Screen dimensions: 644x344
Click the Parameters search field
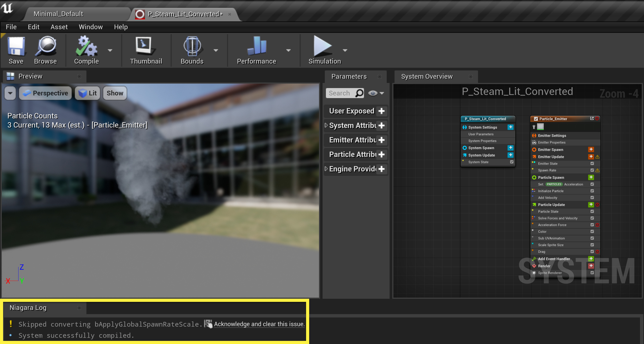click(x=340, y=93)
